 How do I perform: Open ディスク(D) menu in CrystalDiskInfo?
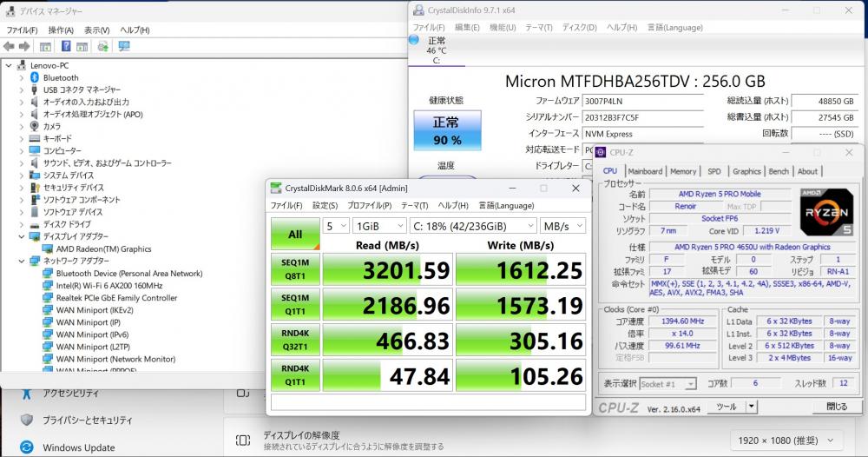[x=580, y=27]
